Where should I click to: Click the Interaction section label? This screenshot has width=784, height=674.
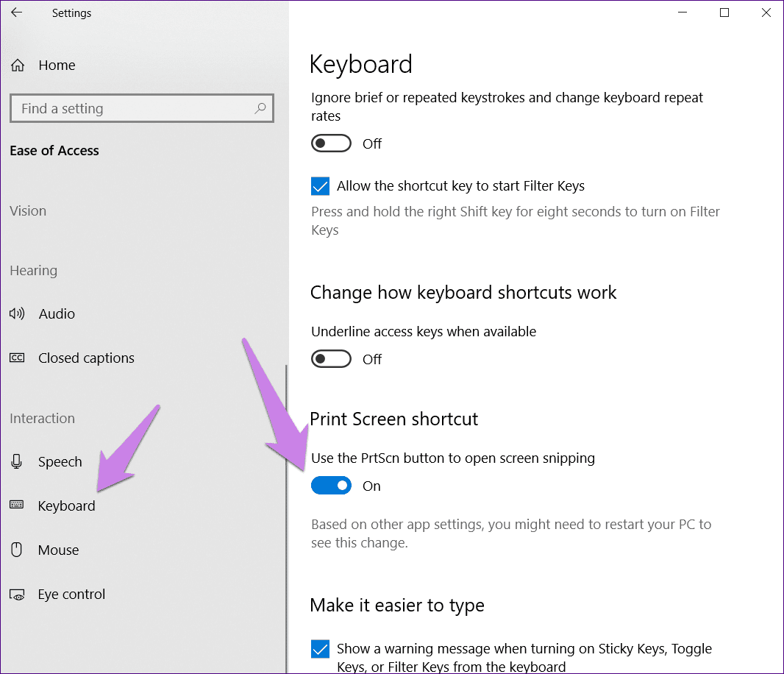tap(42, 419)
